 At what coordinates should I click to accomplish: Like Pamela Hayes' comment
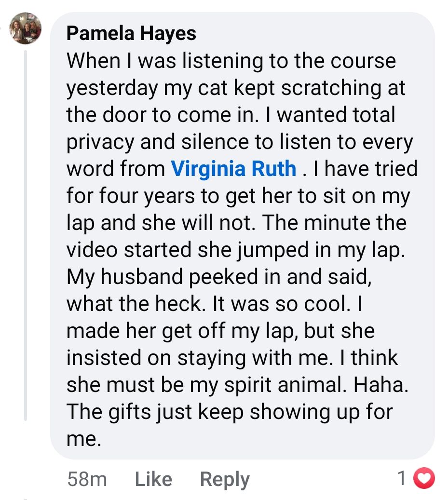[x=153, y=479]
